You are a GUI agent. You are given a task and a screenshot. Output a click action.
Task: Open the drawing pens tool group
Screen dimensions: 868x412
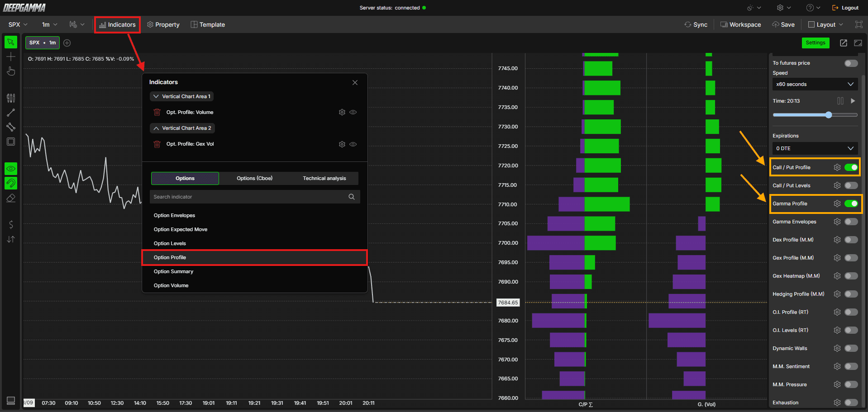[x=11, y=98]
